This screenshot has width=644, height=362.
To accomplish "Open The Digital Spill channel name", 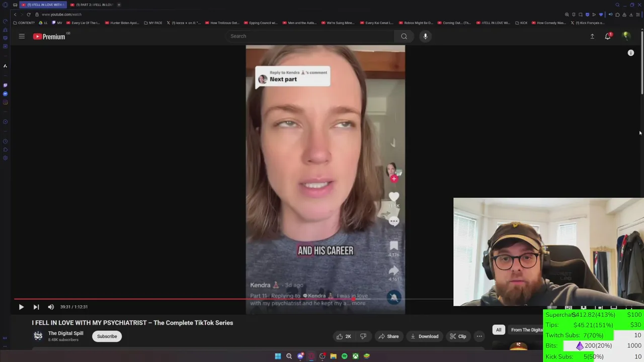I will click(x=65, y=333).
